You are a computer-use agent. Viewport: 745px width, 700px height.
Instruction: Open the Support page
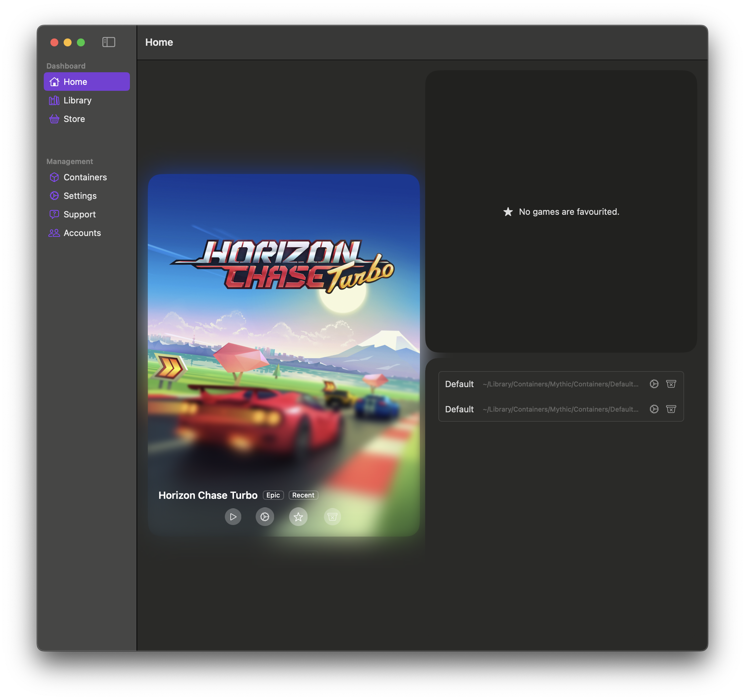(86, 214)
